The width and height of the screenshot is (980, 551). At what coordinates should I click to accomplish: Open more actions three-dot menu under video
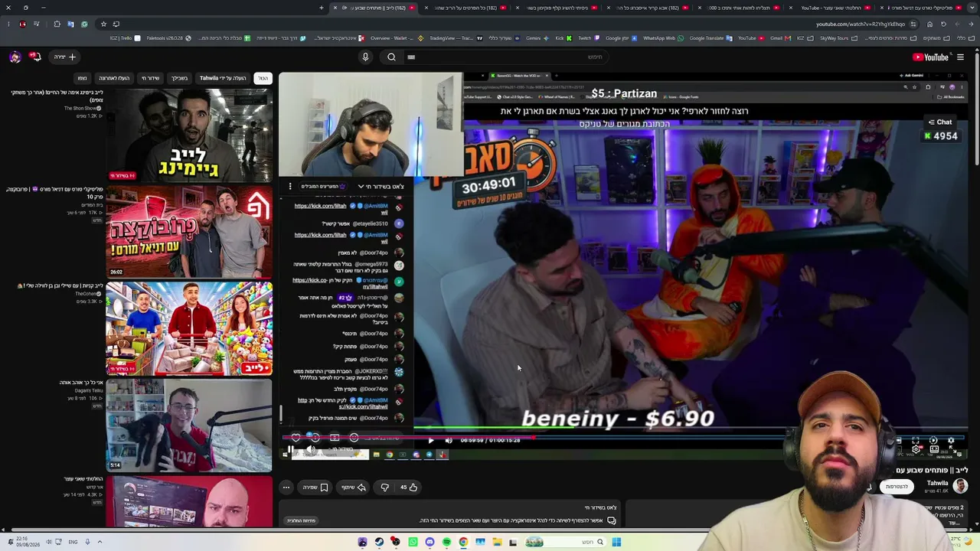pyautogui.click(x=286, y=487)
